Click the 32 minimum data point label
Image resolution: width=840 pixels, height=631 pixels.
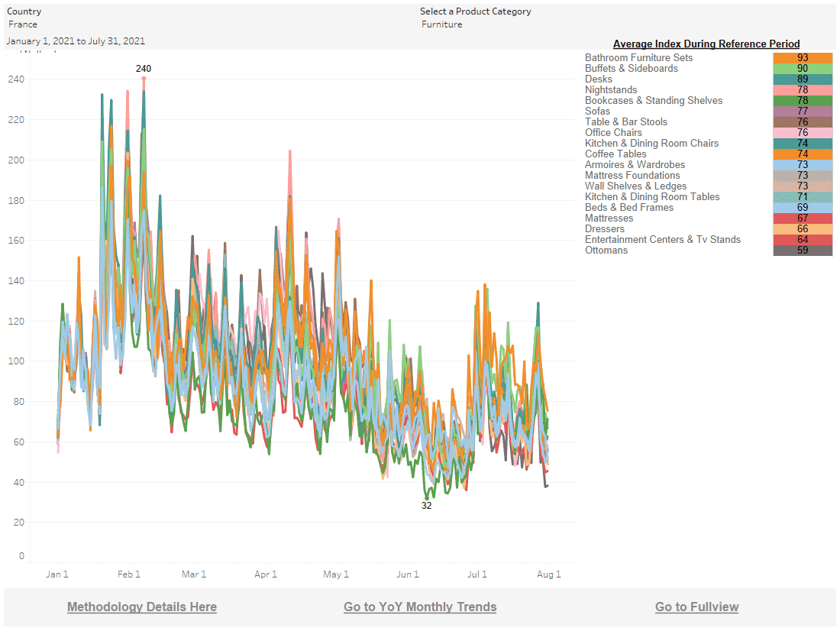pyautogui.click(x=426, y=506)
